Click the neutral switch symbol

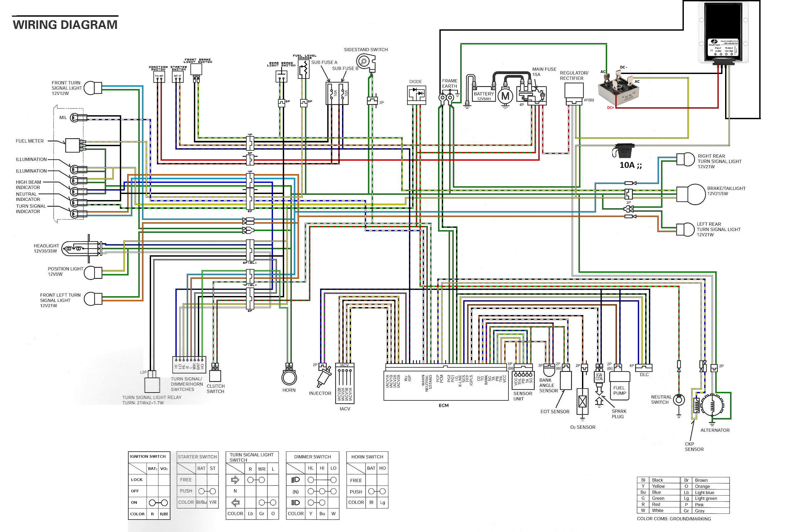[679, 400]
